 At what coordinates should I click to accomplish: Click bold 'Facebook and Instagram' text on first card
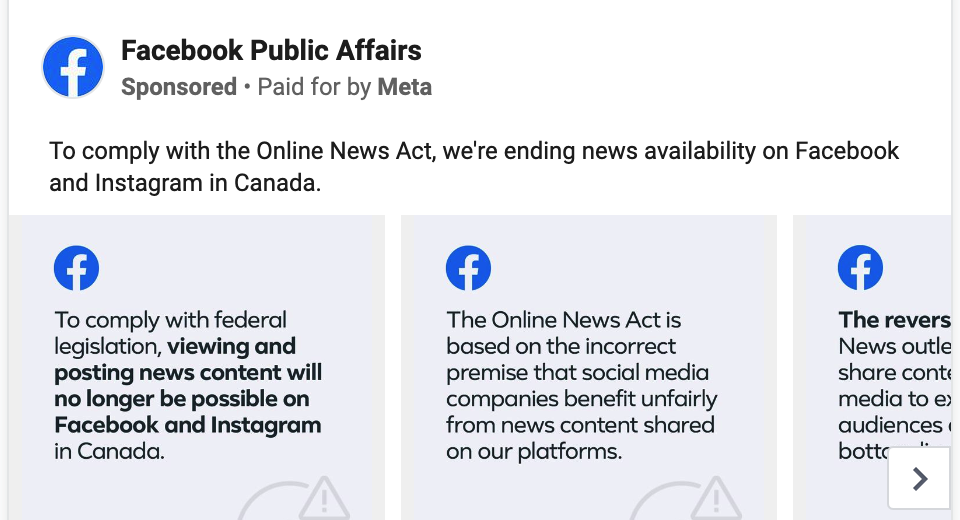click(187, 425)
